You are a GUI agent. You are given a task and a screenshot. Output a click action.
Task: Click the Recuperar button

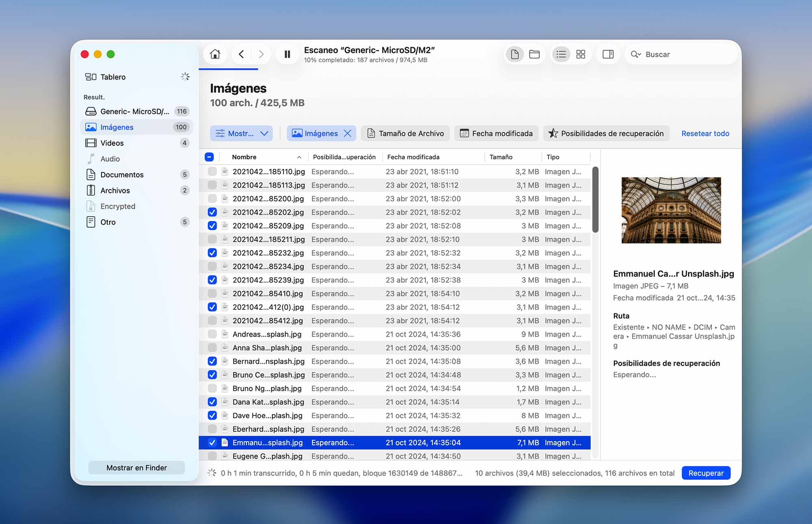pos(706,473)
